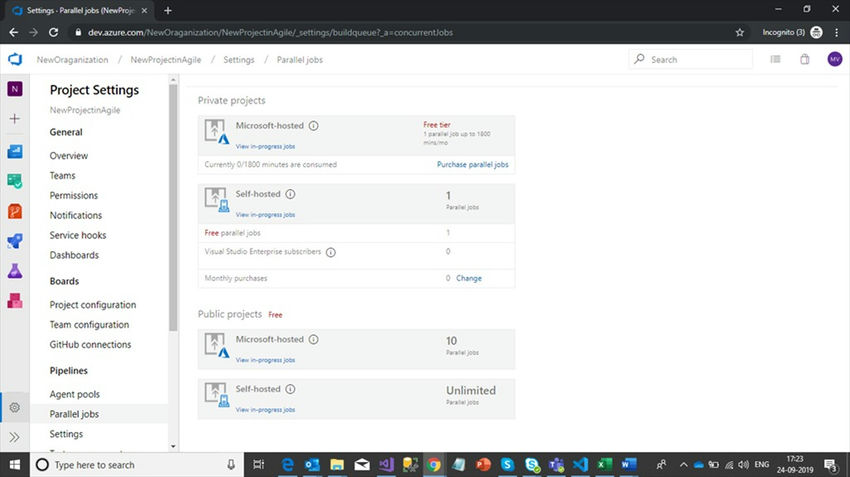Viewport: 850px width, 477px height.
Task: Open Boards hub icon in sidebar
Action: click(15, 181)
